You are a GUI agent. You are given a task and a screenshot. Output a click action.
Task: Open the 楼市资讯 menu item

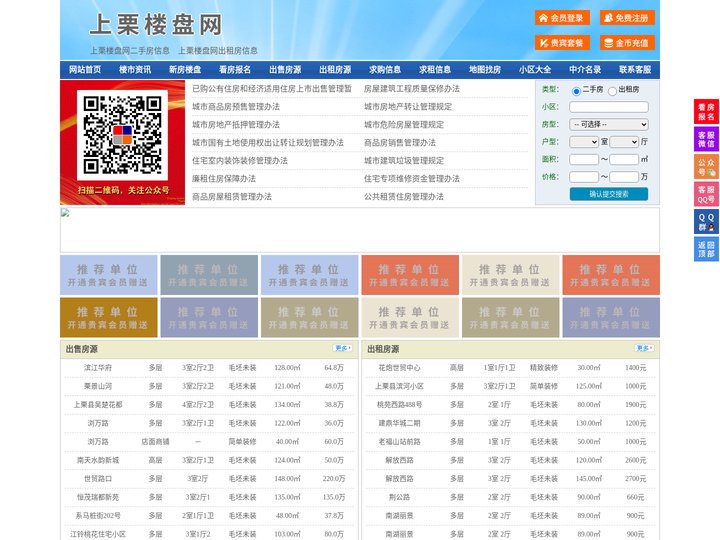(x=135, y=70)
